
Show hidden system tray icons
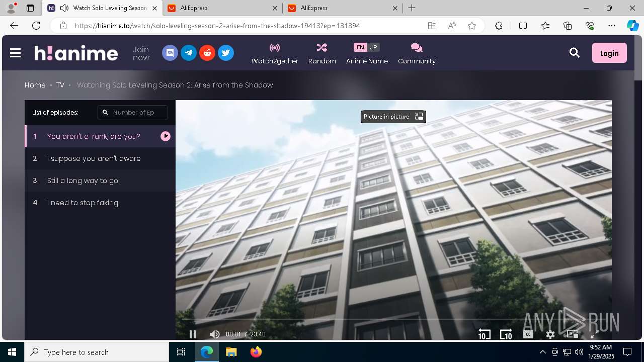pos(542,352)
